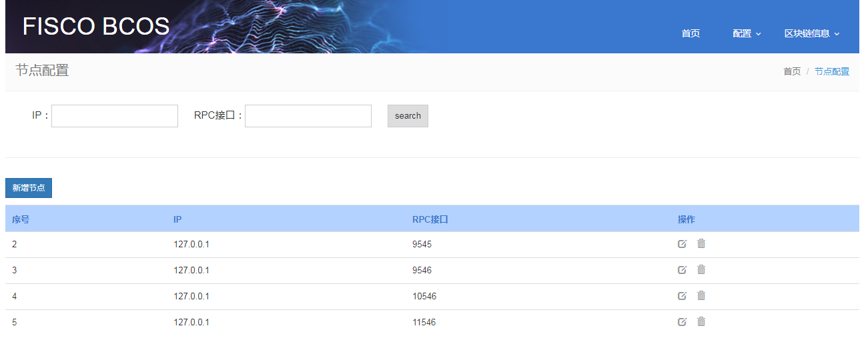Screen dimensions: 868x356
Task: Click the serial number 2 cell
Action: (15, 245)
